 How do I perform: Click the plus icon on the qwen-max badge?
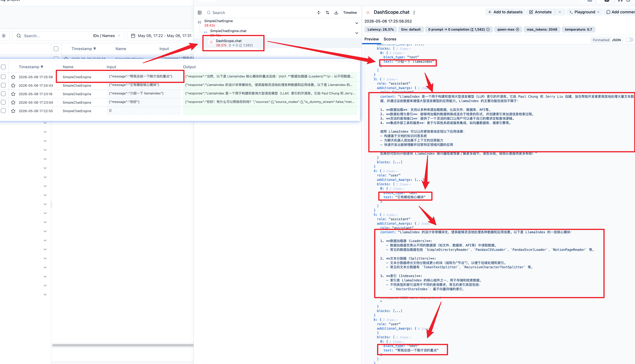(517, 29)
